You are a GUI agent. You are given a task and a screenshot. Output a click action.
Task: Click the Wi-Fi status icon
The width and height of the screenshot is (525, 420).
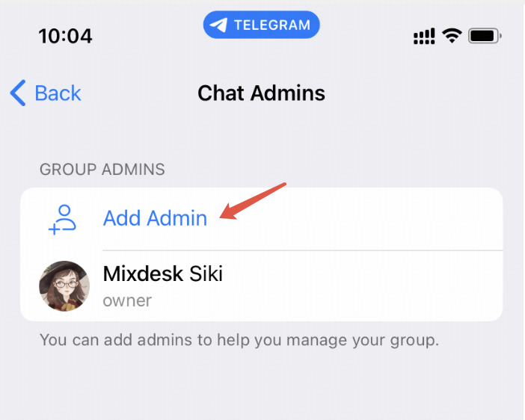point(452,35)
